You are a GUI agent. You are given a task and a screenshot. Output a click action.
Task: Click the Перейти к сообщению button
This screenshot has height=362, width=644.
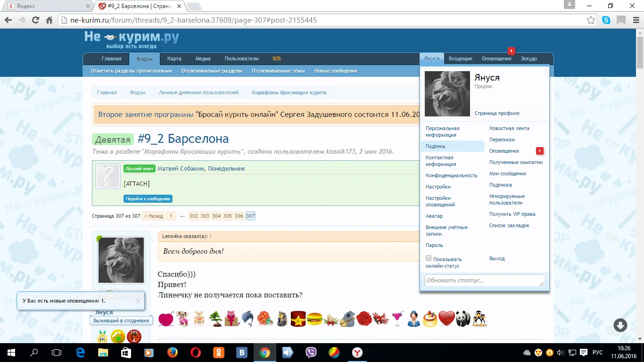[x=148, y=199]
